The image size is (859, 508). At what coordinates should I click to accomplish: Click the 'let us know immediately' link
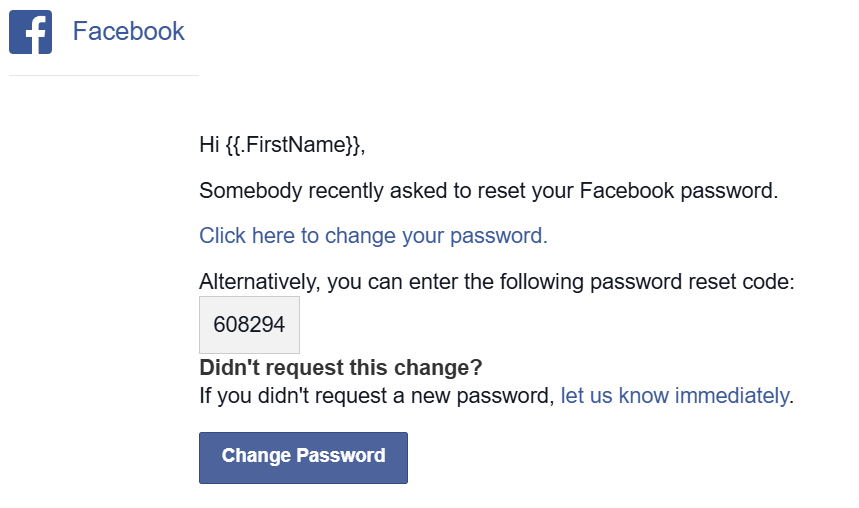[674, 395]
